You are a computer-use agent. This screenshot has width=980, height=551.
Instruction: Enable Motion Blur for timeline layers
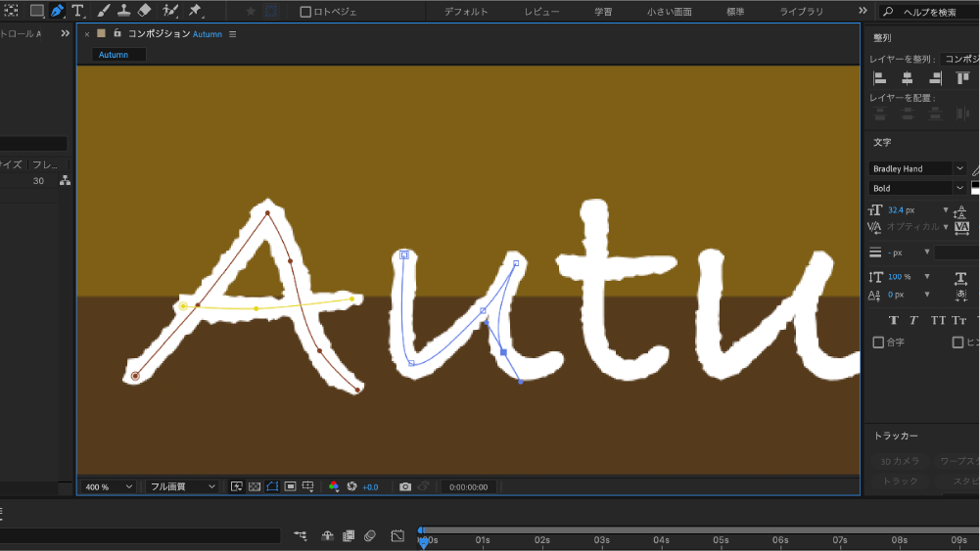coord(370,535)
